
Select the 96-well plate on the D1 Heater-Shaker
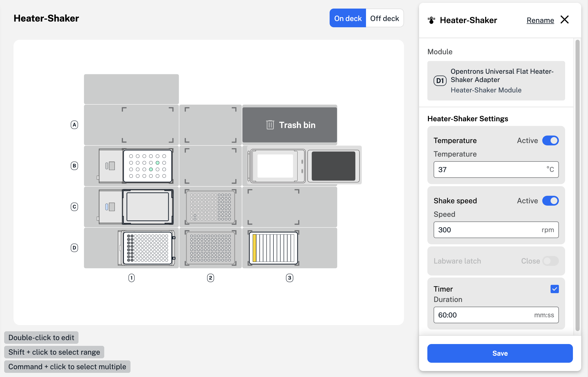click(x=147, y=248)
